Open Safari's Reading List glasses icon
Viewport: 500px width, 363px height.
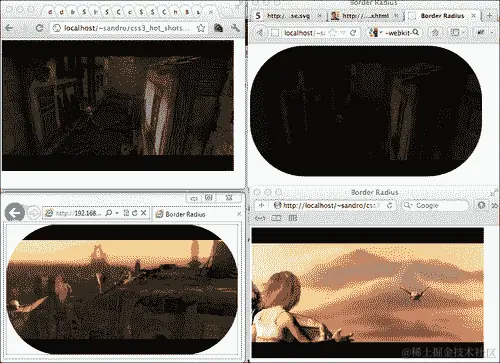(x=260, y=218)
